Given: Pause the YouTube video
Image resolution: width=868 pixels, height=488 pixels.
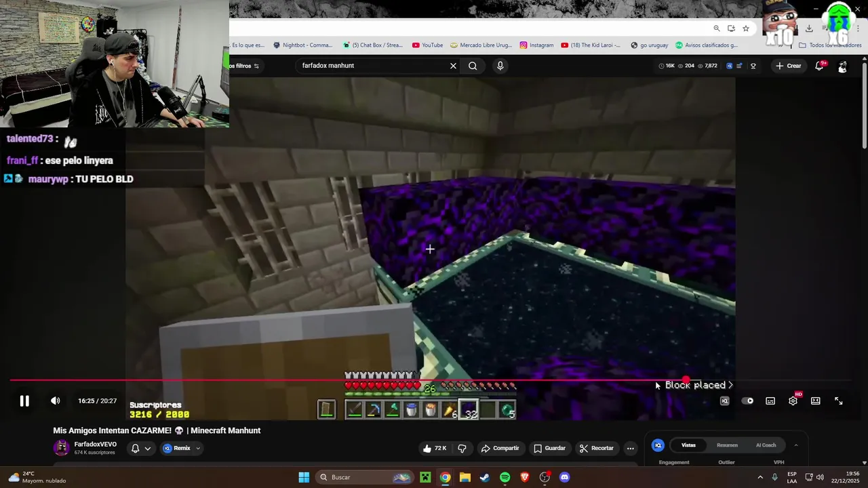Looking at the screenshot, I should pyautogui.click(x=24, y=401).
